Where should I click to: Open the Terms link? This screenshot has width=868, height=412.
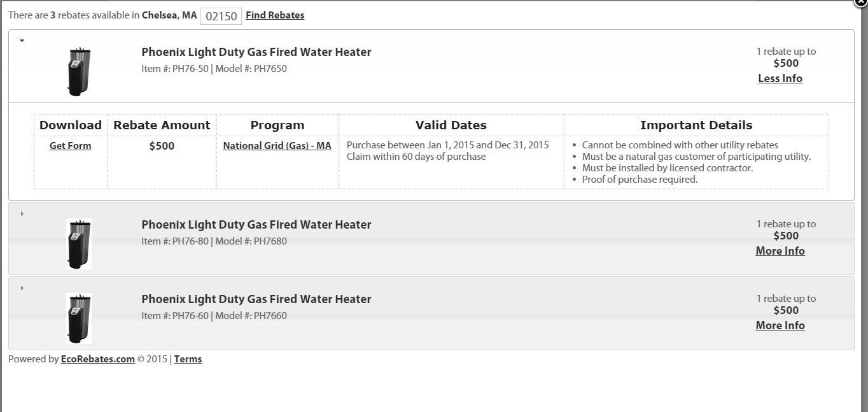188,359
